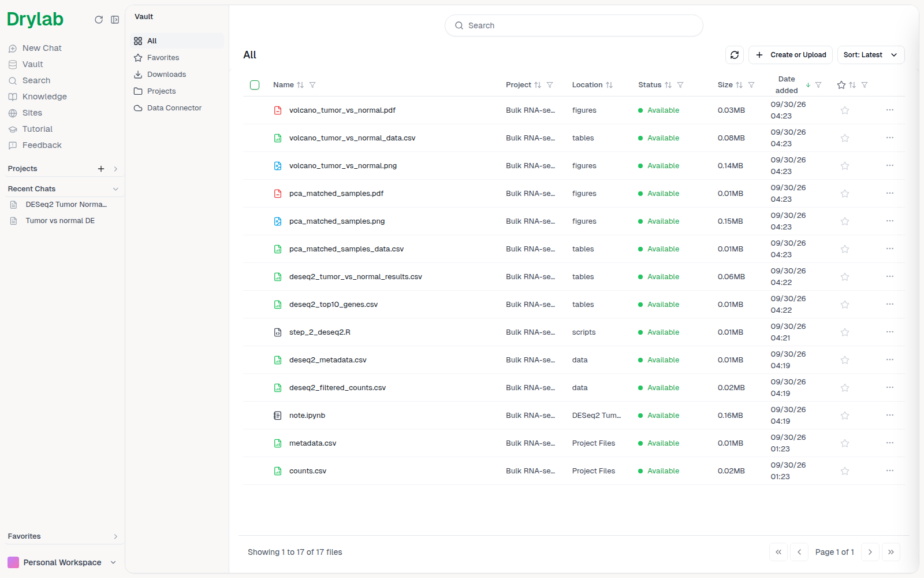This screenshot has width=924, height=578.
Task: Collapse the Recent Chats section
Action: point(115,189)
